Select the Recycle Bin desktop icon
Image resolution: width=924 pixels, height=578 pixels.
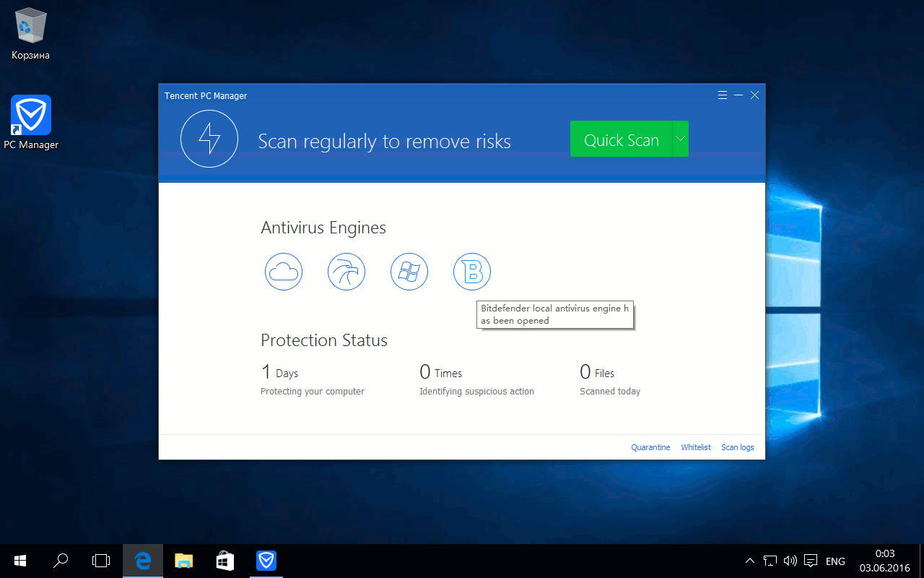tap(31, 34)
